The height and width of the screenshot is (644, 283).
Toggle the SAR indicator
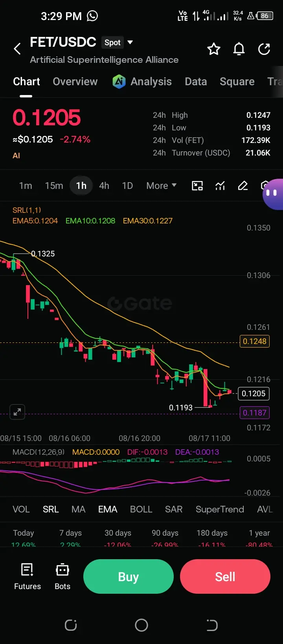coord(174,509)
